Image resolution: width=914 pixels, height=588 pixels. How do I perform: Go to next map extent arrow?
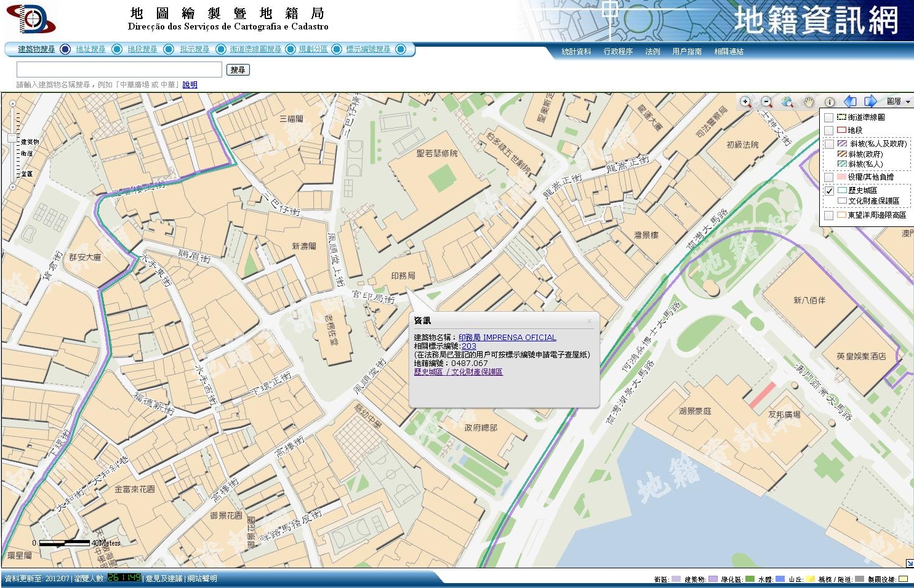tap(870, 101)
